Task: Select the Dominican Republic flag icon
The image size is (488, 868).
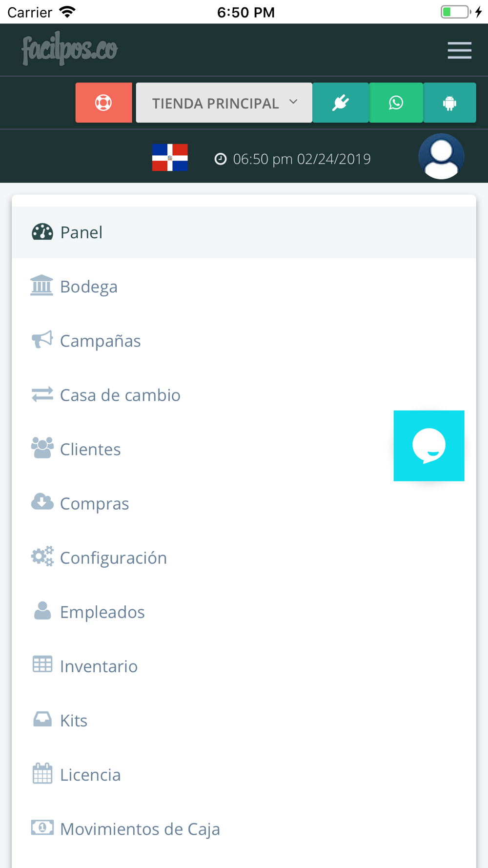Action: (x=170, y=157)
